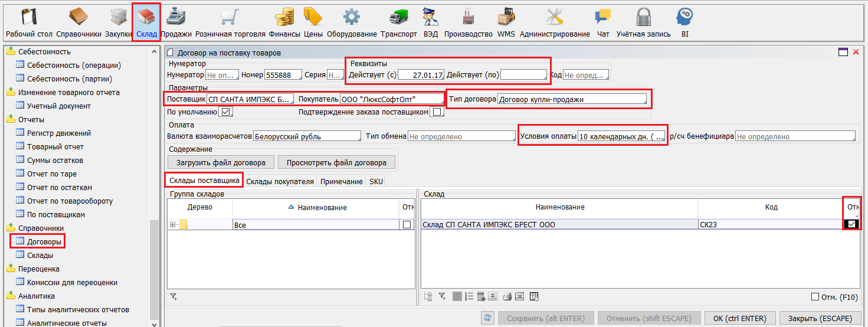Click the sum icon in Склад toolbar
This screenshot has width=868, height=327.
tap(493, 296)
